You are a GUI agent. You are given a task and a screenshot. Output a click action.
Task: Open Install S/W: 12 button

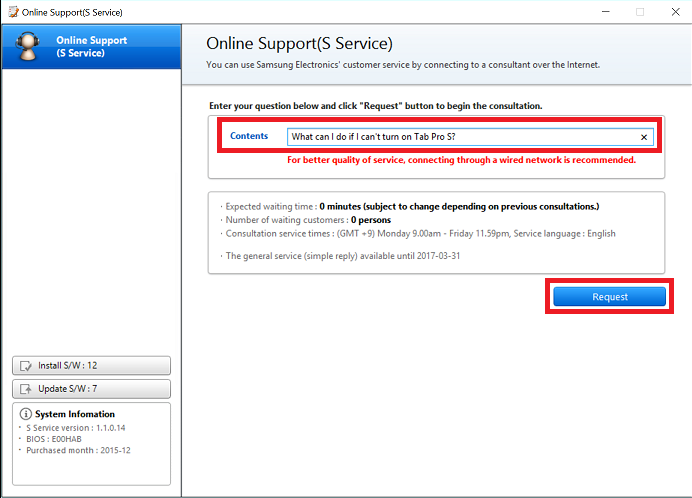tap(91, 366)
